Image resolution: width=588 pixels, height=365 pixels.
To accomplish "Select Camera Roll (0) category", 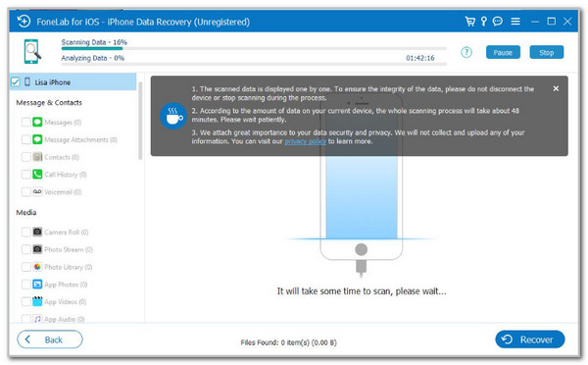I will point(67,233).
